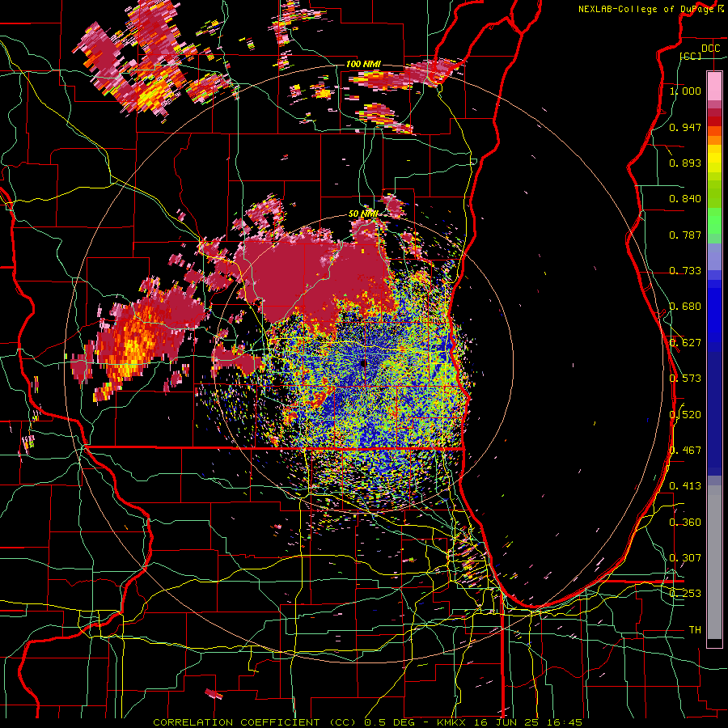Select the 0.413 scale value
Screen dimensions: 728x728
click(x=685, y=486)
